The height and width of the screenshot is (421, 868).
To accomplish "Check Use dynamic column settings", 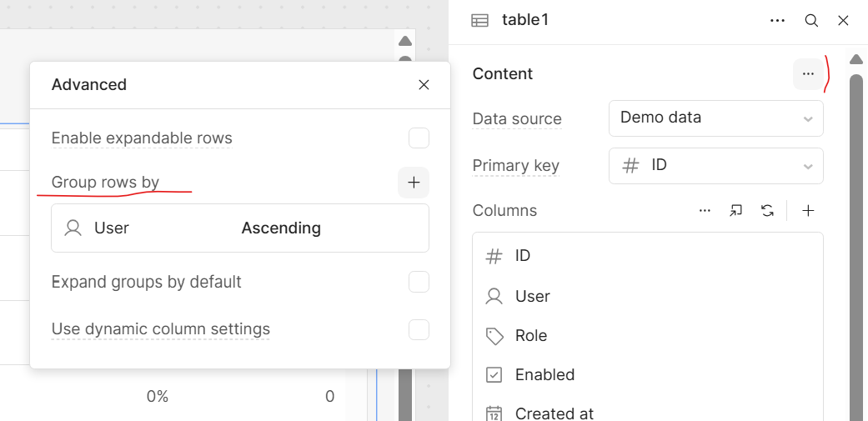I will [x=419, y=330].
